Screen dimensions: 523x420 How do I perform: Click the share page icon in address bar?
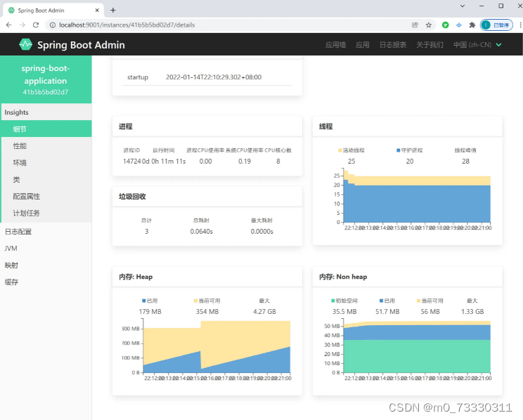pos(415,25)
